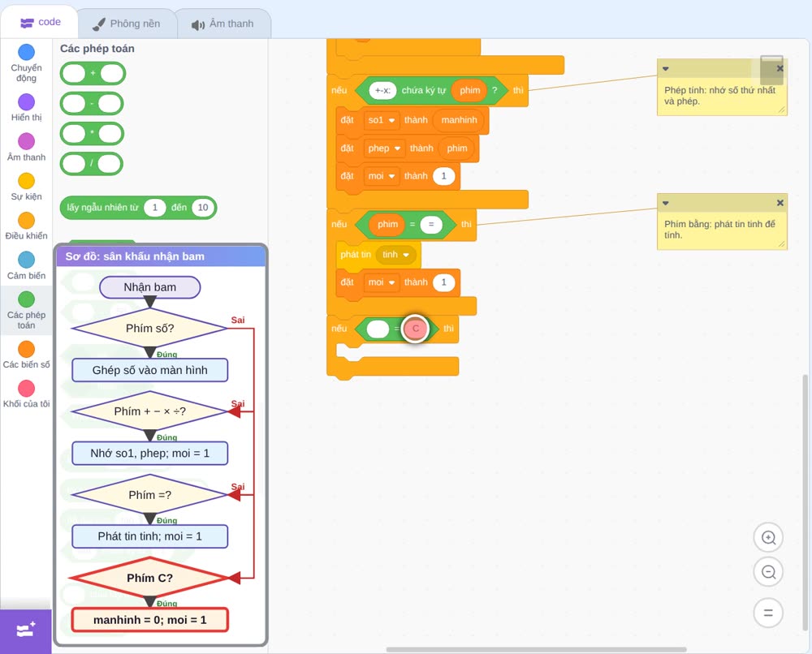Pick the multiplication operator block

pos(92,134)
